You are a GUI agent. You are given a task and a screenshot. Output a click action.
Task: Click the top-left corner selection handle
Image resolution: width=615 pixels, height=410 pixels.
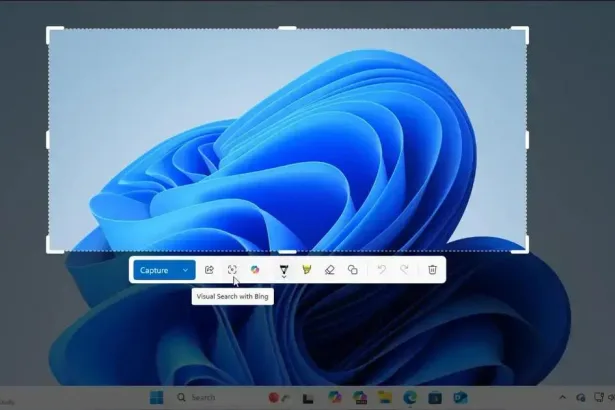click(50, 30)
